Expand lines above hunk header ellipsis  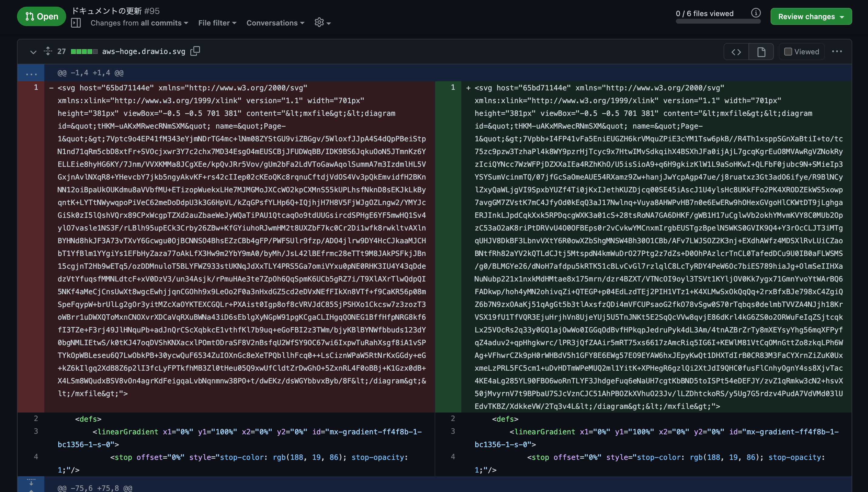[x=31, y=73]
